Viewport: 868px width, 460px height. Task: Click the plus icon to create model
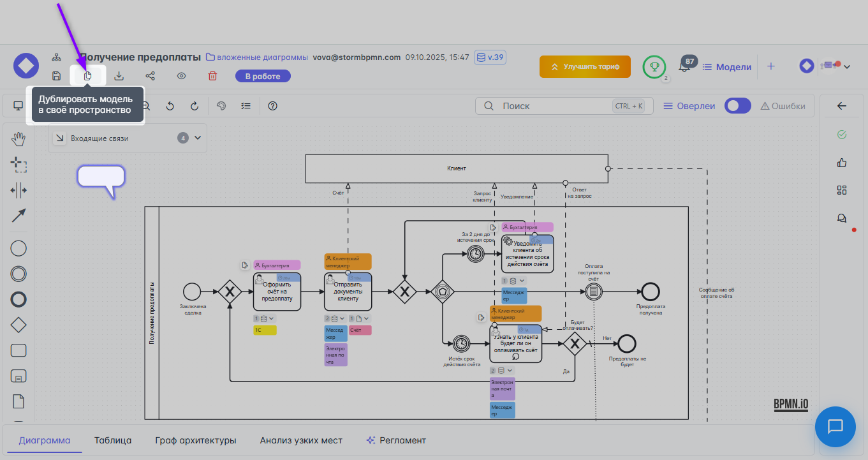click(x=770, y=66)
